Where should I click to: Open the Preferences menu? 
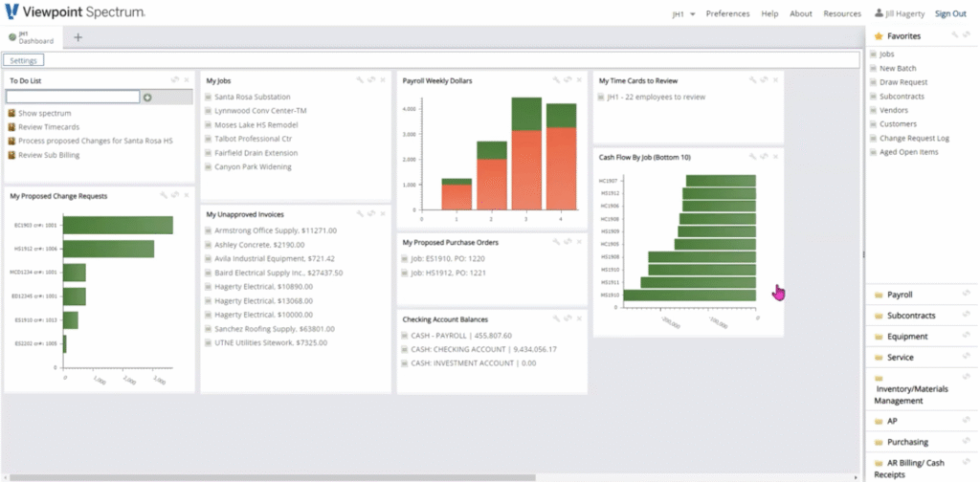727,13
